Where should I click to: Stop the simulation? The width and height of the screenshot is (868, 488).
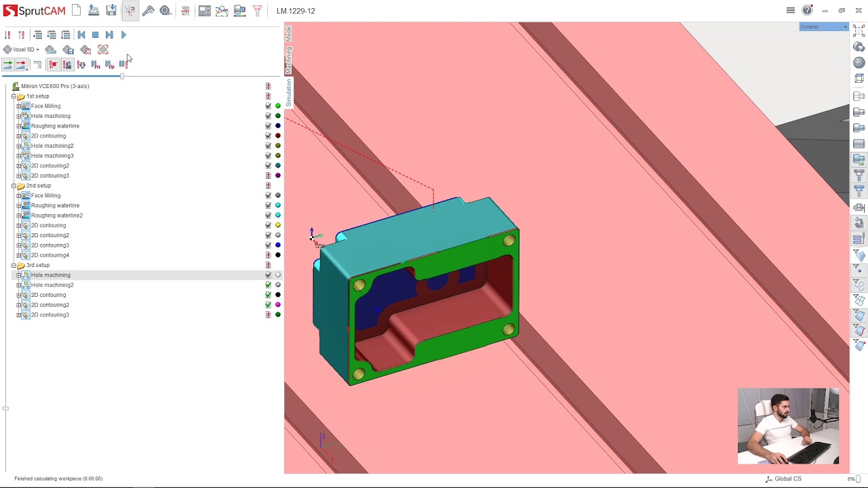point(95,35)
